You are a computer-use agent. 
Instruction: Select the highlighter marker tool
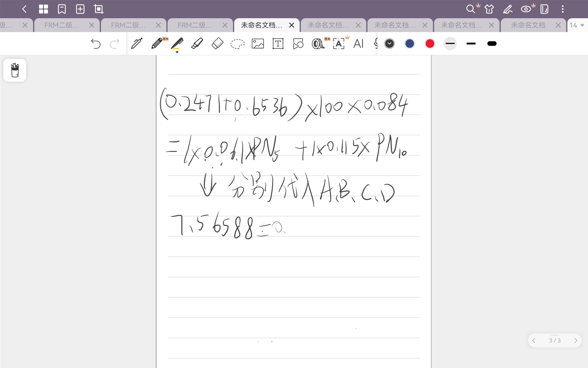[x=197, y=44]
